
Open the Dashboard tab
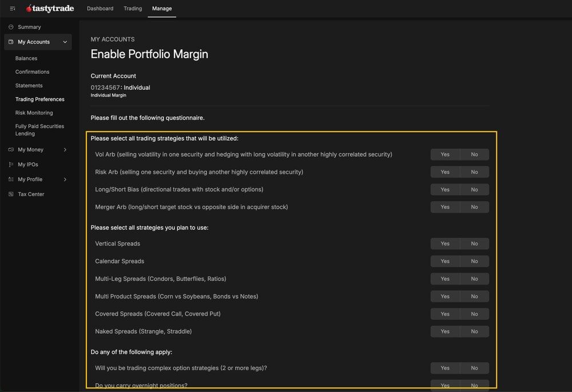(x=100, y=9)
